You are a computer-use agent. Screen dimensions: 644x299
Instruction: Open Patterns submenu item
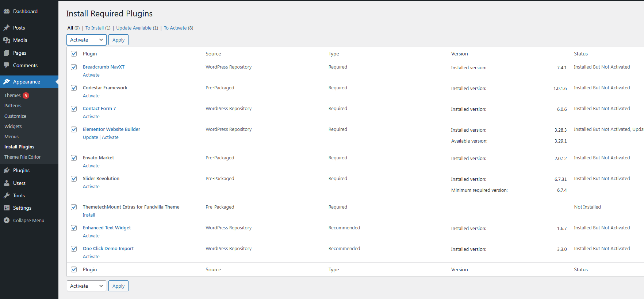13,105
